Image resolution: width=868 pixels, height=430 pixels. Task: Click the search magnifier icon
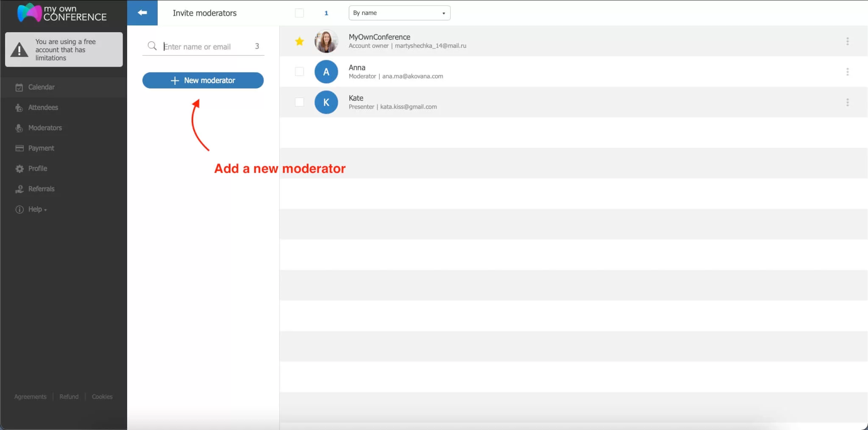(152, 46)
